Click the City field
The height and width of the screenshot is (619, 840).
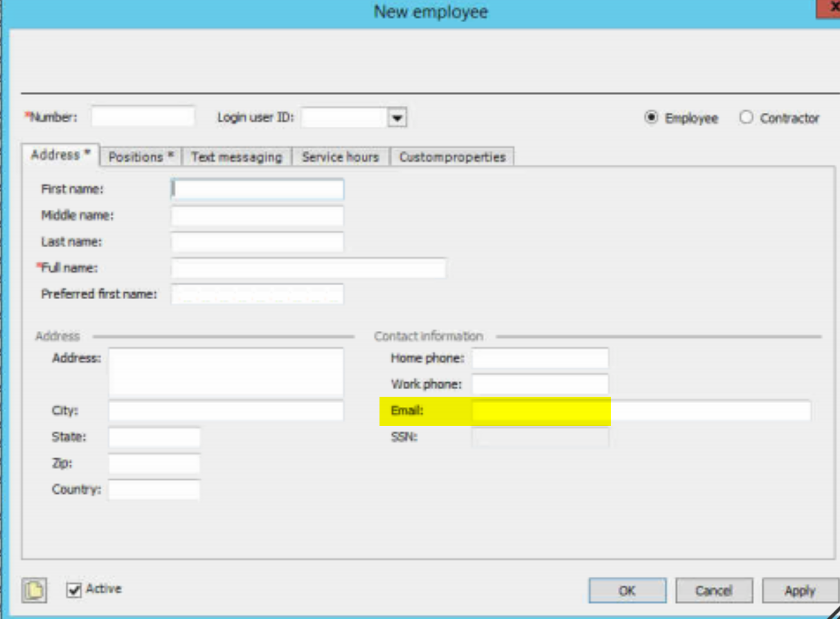226,411
